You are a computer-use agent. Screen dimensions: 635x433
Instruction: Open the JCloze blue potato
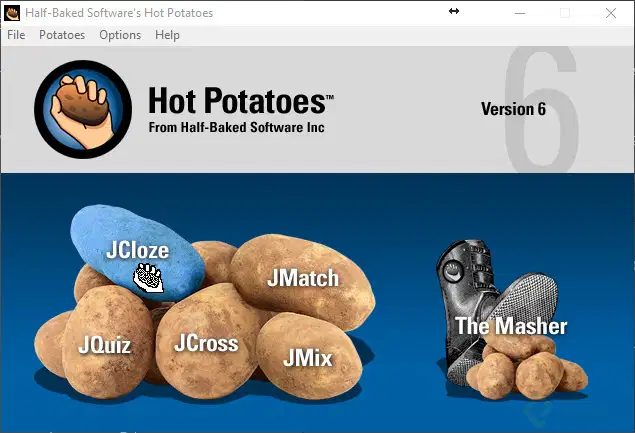(137, 252)
